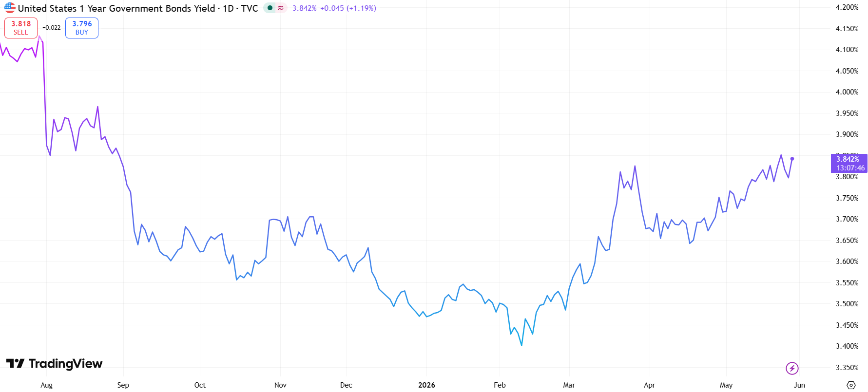Click the blue 3.796 BUY button
The height and width of the screenshot is (392, 868).
point(82,28)
